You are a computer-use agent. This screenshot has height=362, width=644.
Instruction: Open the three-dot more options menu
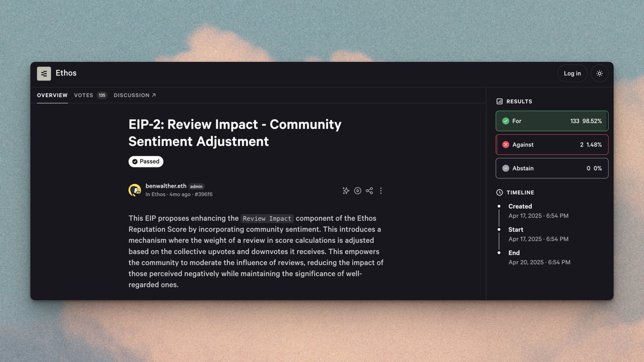381,191
